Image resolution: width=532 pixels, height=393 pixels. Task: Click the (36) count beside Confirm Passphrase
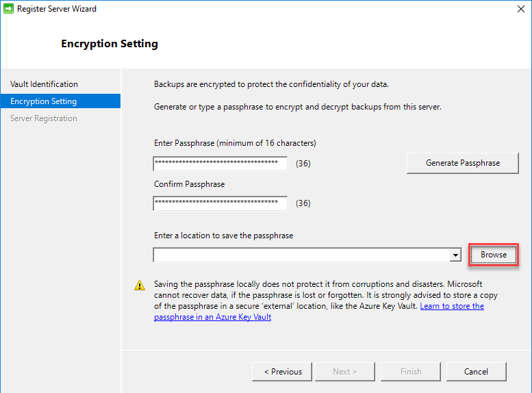tap(303, 203)
